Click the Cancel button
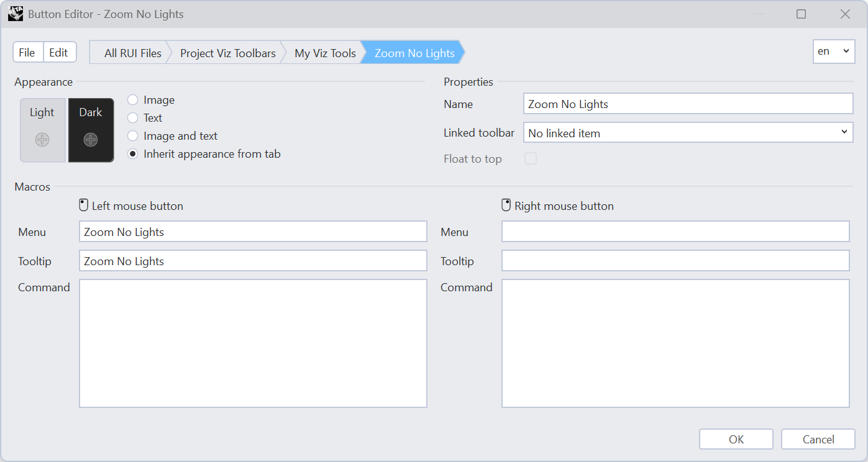868x462 pixels. click(x=818, y=439)
